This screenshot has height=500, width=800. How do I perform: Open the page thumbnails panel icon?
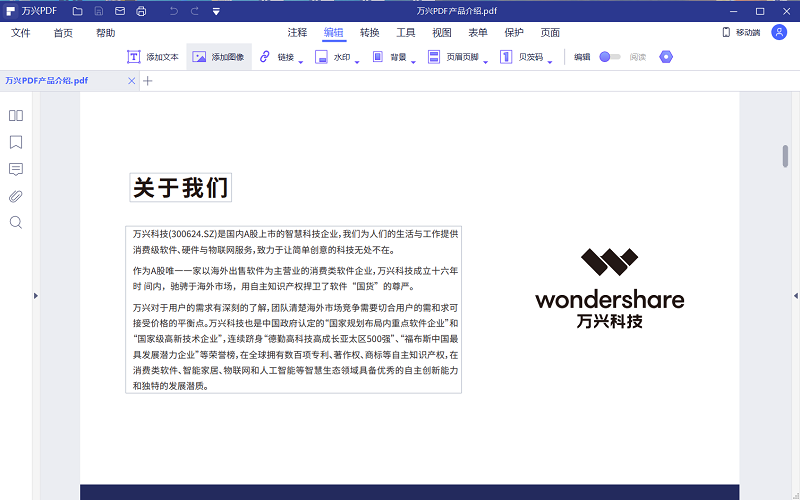(16, 115)
